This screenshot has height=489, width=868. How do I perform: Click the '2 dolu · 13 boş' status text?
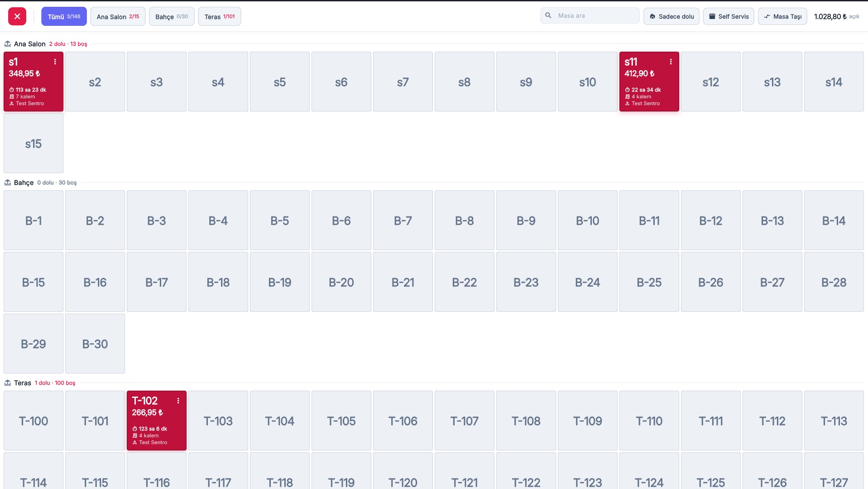[x=68, y=44]
